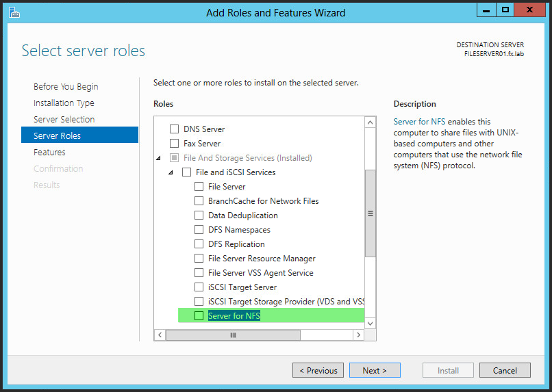Select the Server Roles step
The height and width of the screenshot is (392, 552).
(x=79, y=135)
